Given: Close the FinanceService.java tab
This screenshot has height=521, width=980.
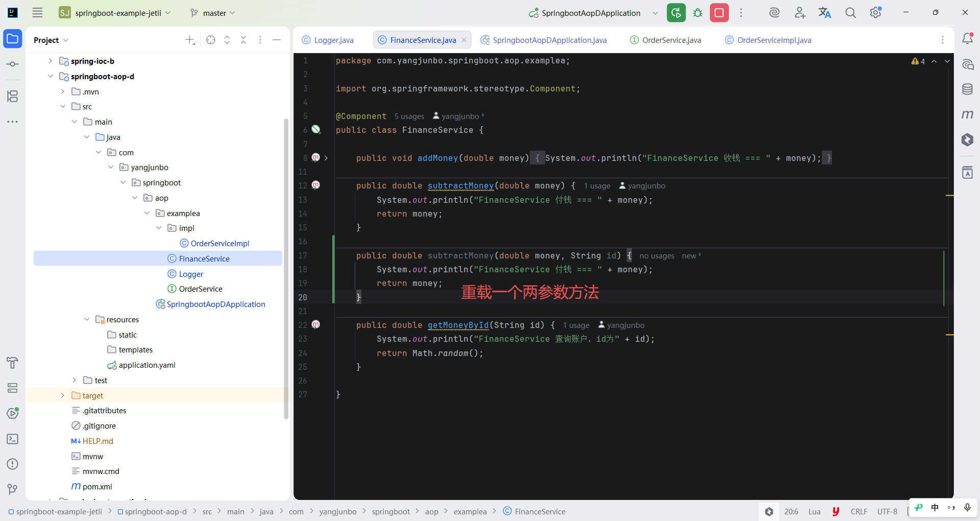Looking at the screenshot, I should point(464,40).
